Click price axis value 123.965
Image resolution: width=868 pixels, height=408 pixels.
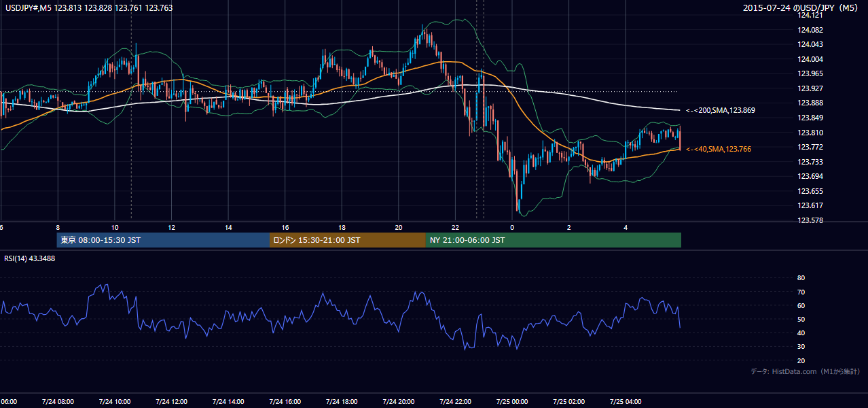pos(810,73)
